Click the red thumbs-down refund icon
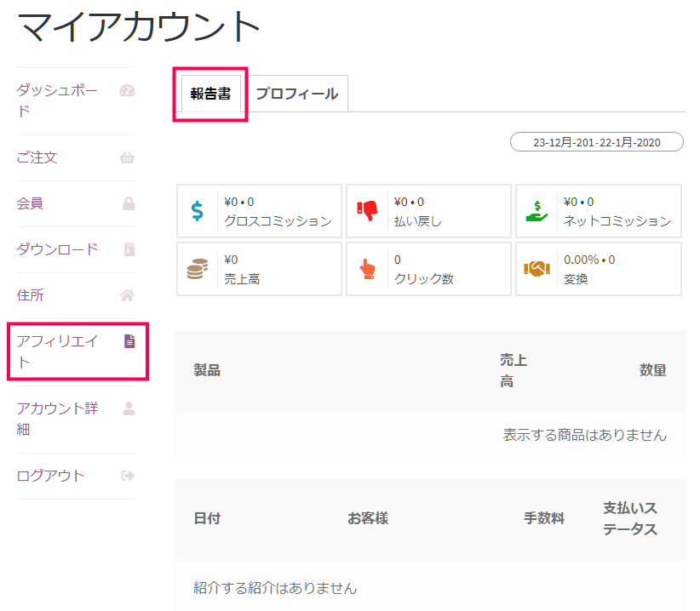The width and height of the screenshot is (700, 611). pyautogui.click(x=367, y=210)
